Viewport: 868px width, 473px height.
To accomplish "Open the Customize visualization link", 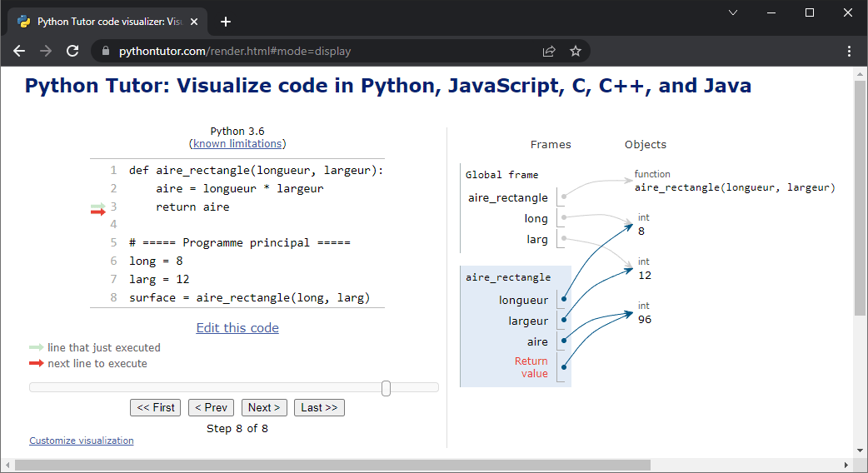I will (82, 441).
